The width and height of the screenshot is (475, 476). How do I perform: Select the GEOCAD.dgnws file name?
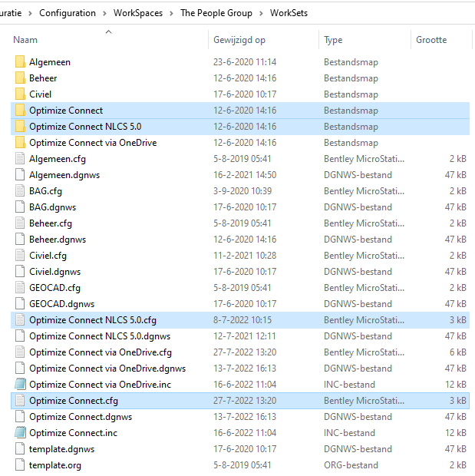coord(61,304)
